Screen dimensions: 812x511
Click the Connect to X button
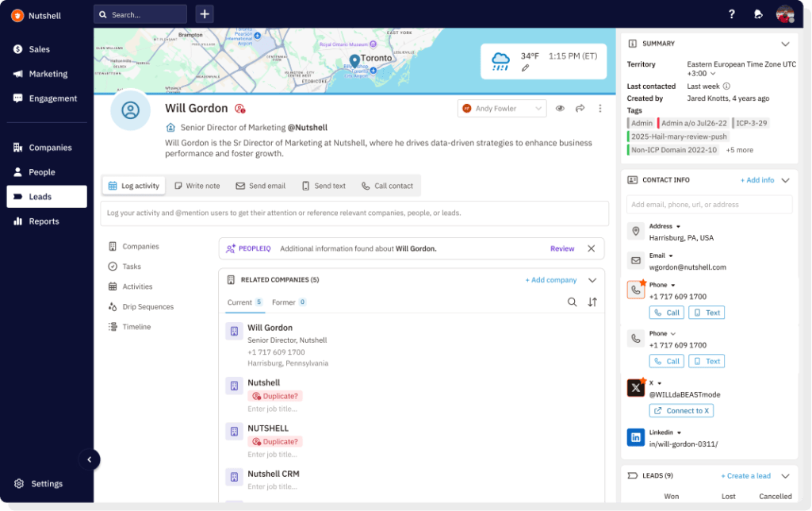681,410
